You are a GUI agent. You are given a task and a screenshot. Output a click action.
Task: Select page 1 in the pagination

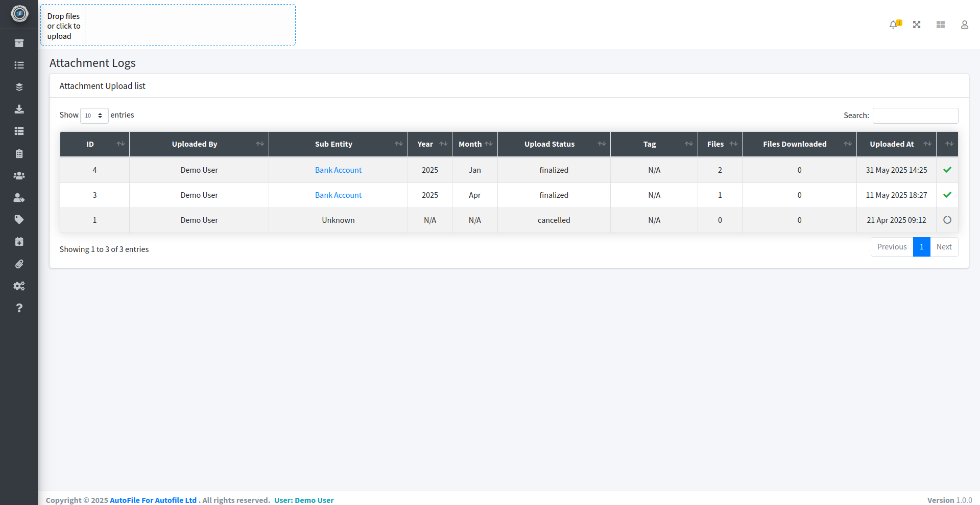pos(921,247)
